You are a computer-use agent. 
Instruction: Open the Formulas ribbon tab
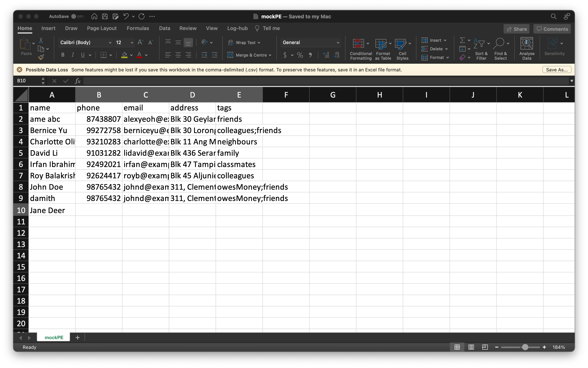[138, 28]
